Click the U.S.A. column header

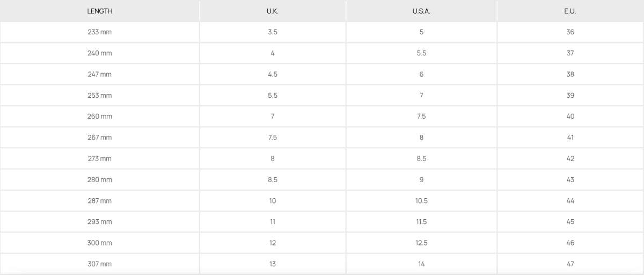pos(421,11)
